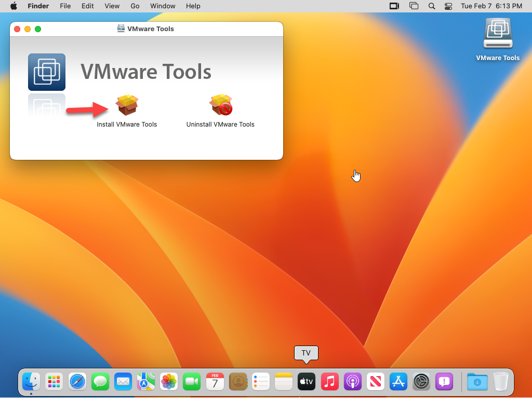This screenshot has height=398, width=532.
Task: Open the Apple menu
Action: 14,6
